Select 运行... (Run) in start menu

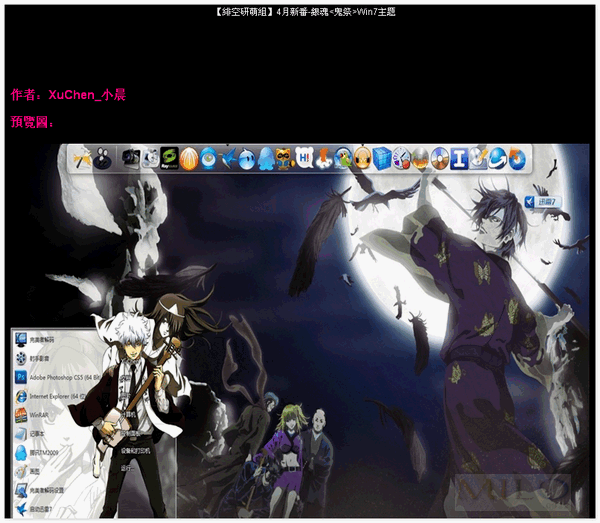tap(127, 468)
